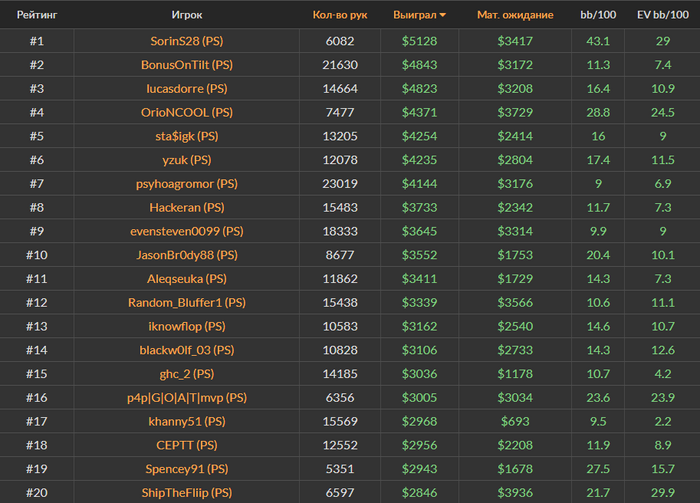Open OrioNCOOL (PS) player page
Screen dimensions: 700x503
point(186,113)
